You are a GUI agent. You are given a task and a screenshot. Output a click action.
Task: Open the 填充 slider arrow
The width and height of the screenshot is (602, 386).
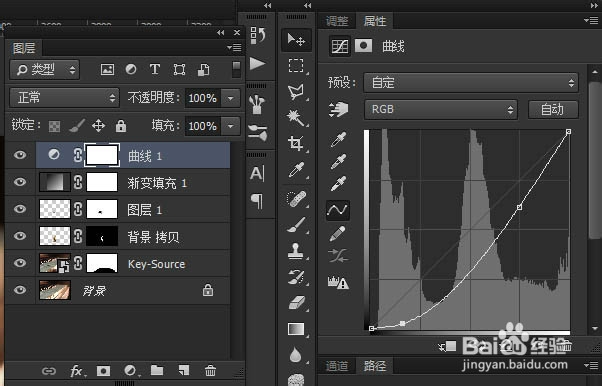tap(231, 126)
